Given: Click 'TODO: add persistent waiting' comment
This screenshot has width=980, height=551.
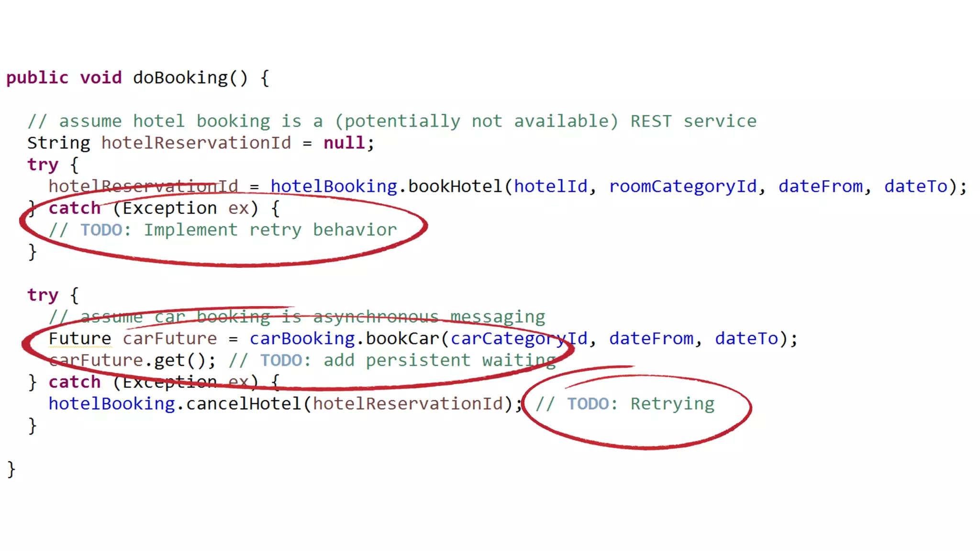Looking at the screenshot, I should tap(392, 360).
